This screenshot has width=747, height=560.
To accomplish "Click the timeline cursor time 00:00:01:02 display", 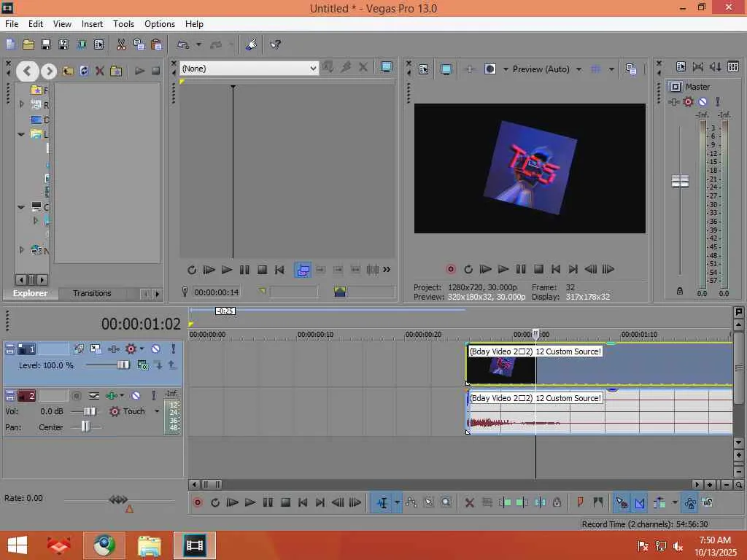I will pos(141,324).
